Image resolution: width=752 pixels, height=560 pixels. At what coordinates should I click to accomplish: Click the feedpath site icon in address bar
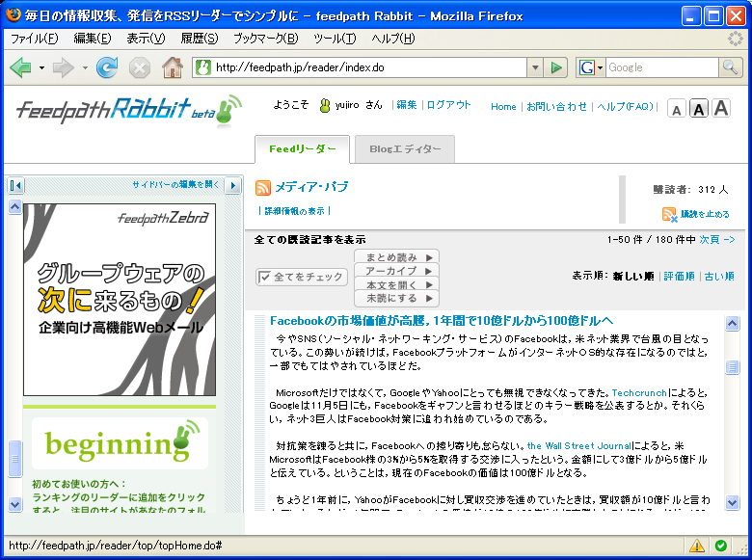(x=203, y=67)
